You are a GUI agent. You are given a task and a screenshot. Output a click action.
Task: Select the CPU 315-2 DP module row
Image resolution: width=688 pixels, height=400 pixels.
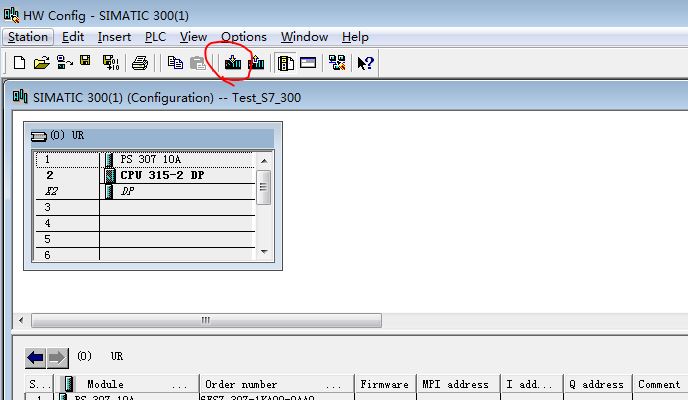[x=162, y=175]
